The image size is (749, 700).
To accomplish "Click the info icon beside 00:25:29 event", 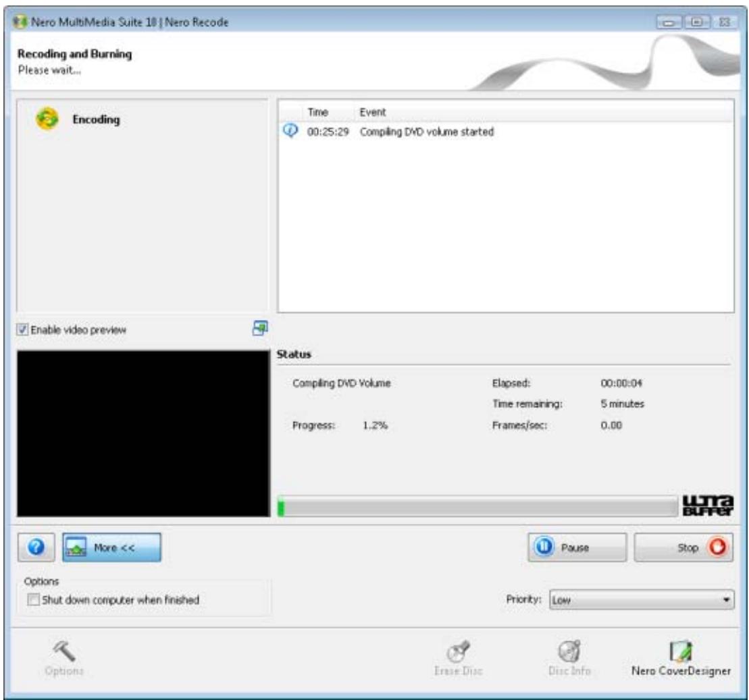I will [290, 130].
